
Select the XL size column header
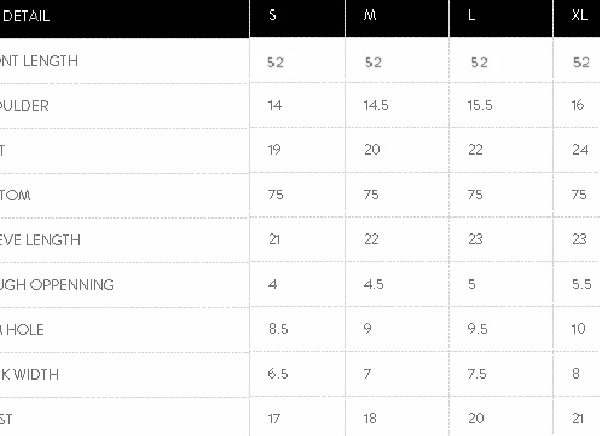580,17
